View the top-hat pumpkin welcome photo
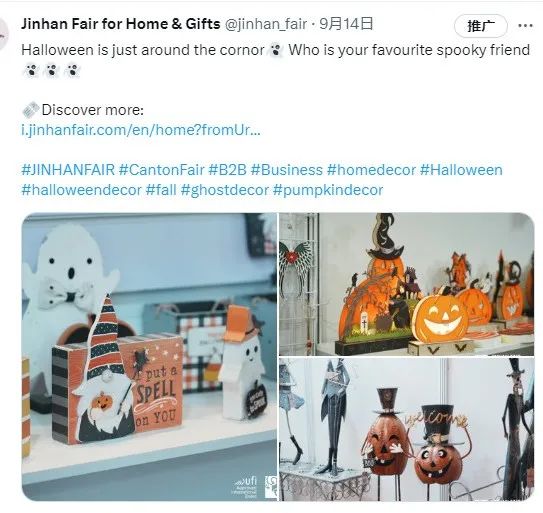 tap(407, 430)
